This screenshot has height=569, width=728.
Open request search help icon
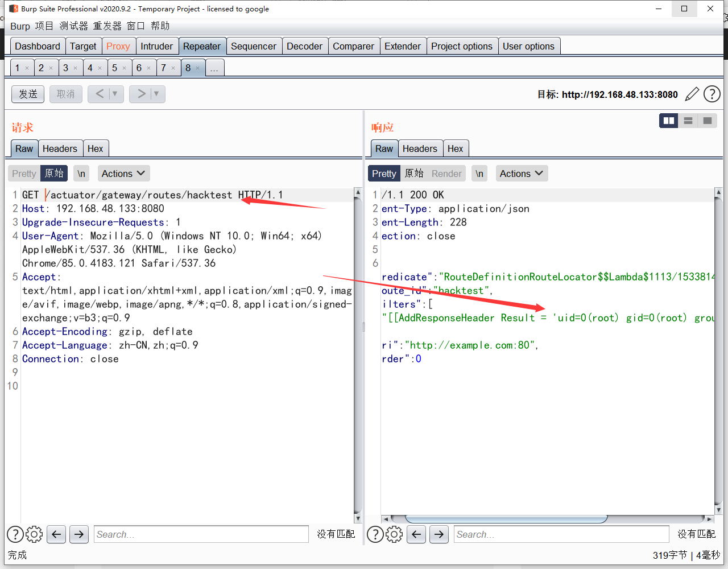(15, 534)
